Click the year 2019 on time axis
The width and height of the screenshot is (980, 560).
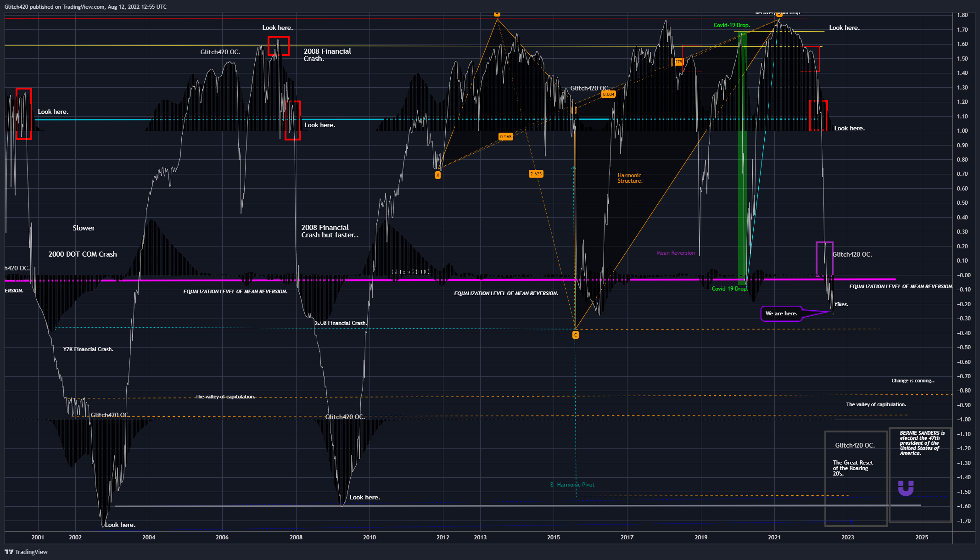pyautogui.click(x=701, y=538)
